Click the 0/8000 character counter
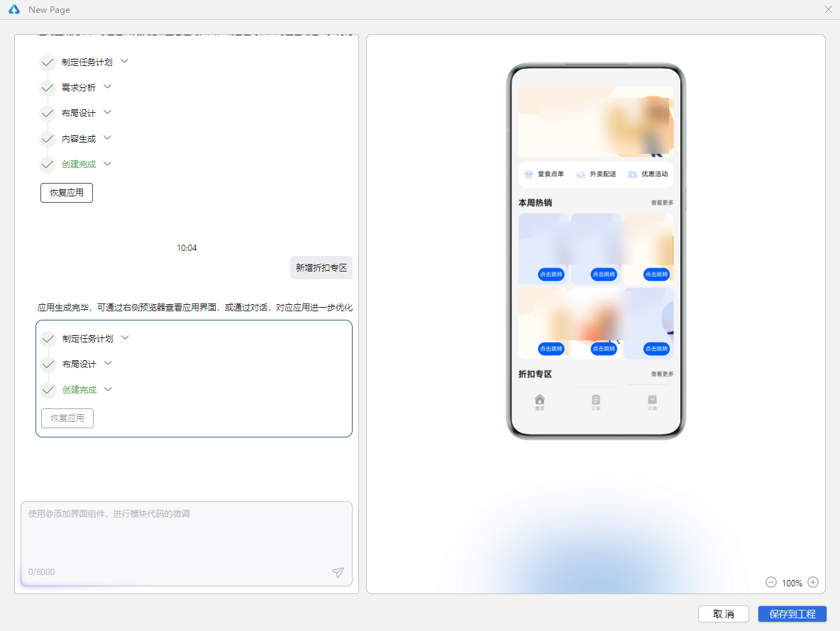Image resolution: width=840 pixels, height=631 pixels. (x=41, y=572)
